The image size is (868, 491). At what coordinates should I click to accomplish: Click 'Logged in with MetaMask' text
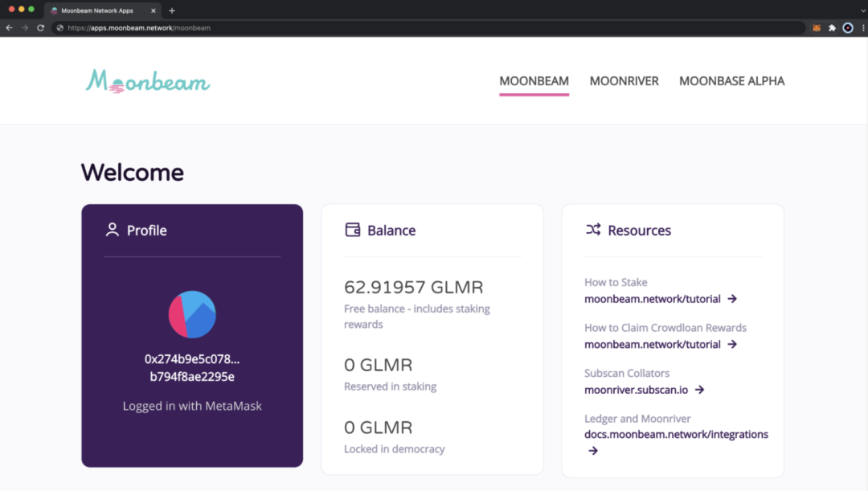tap(192, 406)
